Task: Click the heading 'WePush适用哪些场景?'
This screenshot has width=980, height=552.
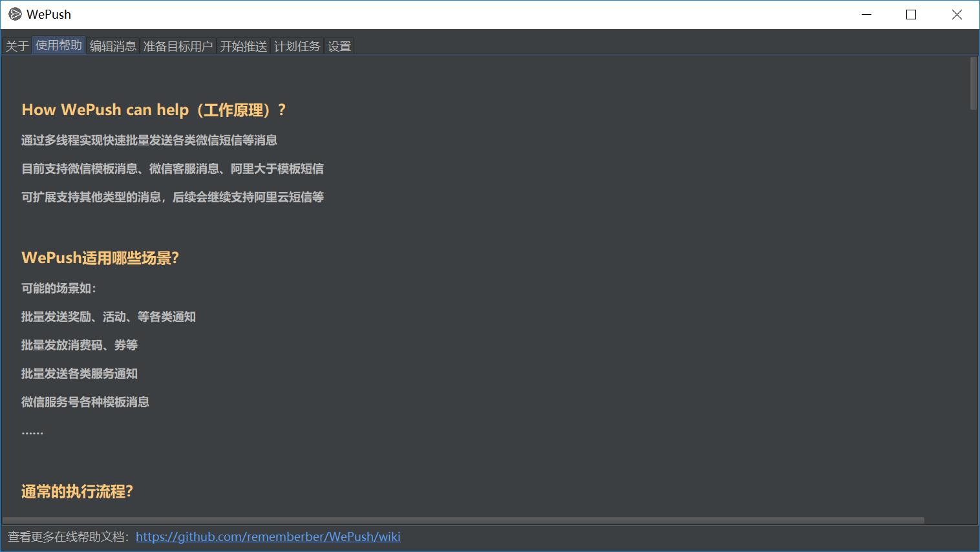Action: click(100, 258)
